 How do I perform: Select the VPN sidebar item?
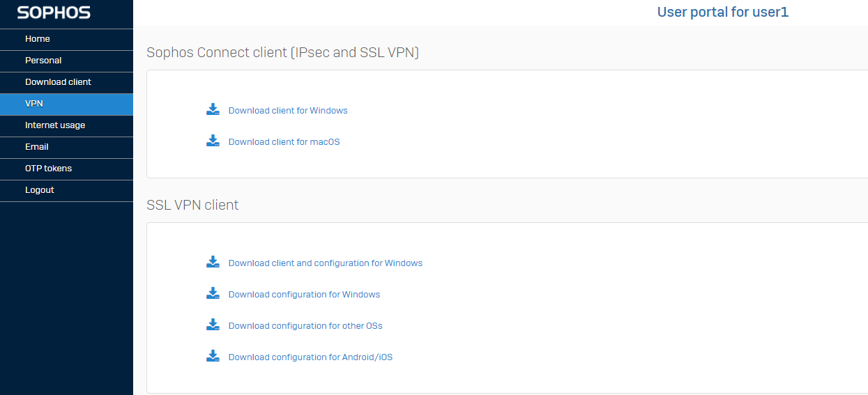[66, 104]
